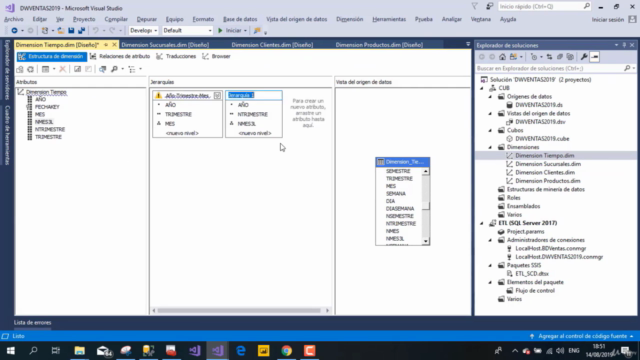Screen dimensions: 640x360
Task: Open the Archivo menu
Action: click(x=13, y=19)
